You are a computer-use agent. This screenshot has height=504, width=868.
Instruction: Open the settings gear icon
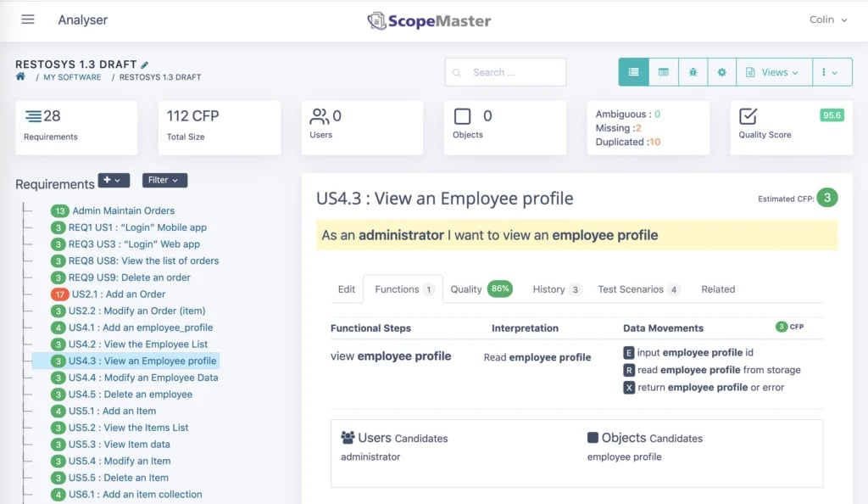(x=721, y=72)
